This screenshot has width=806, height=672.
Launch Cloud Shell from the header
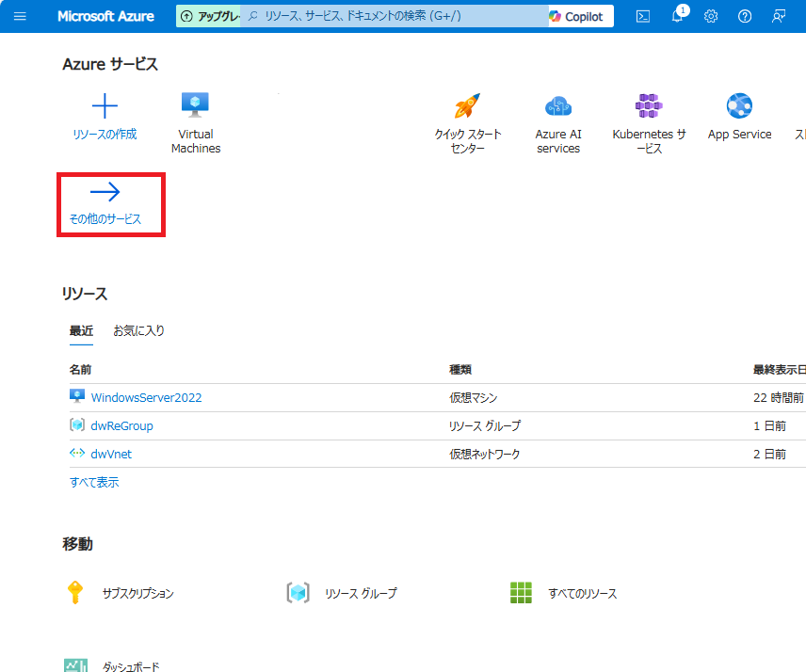click(643, 16)
